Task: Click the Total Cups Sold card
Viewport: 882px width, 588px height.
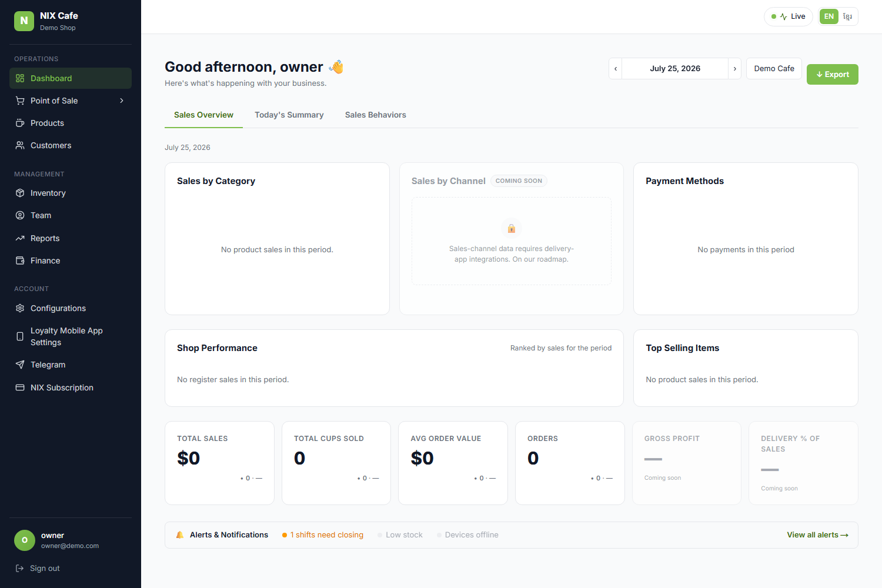Action: [x=336, y=463]
